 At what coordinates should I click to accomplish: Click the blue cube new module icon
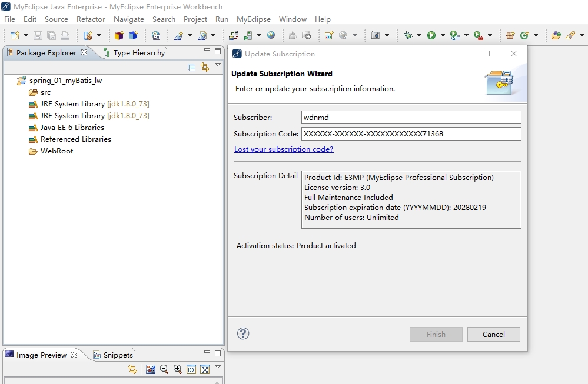coord(133,36)
